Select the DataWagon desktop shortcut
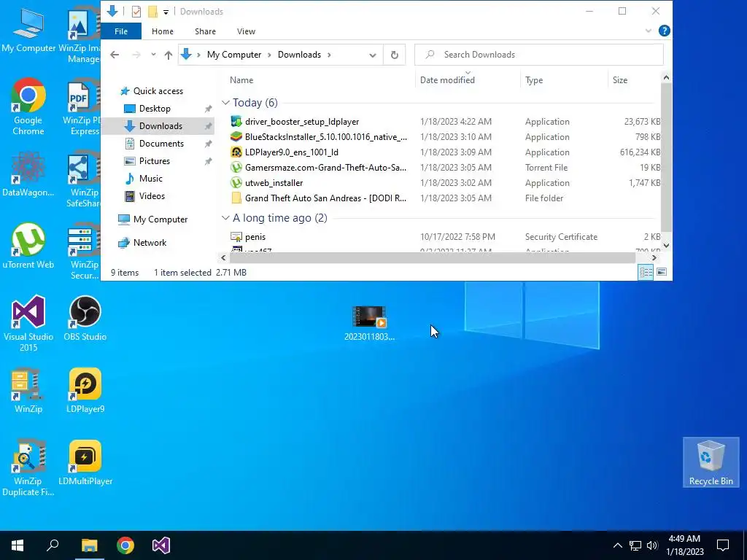This screenshot has height=560, width=747. click(x=28, y=174)
